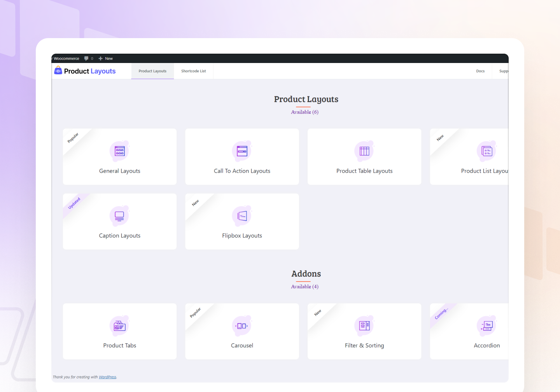Click the Product Layouts bag logo icon

pos(58,70)
